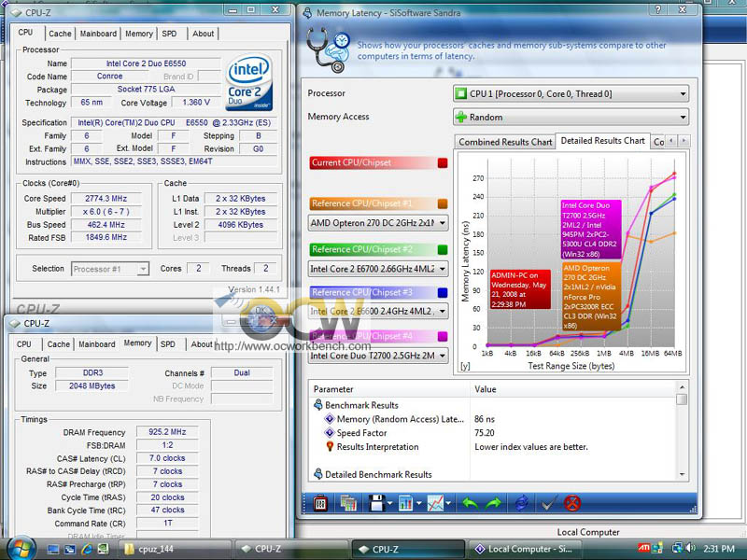
Task: Go forward with the green right arrow
Action: click(x=494, y=503)
